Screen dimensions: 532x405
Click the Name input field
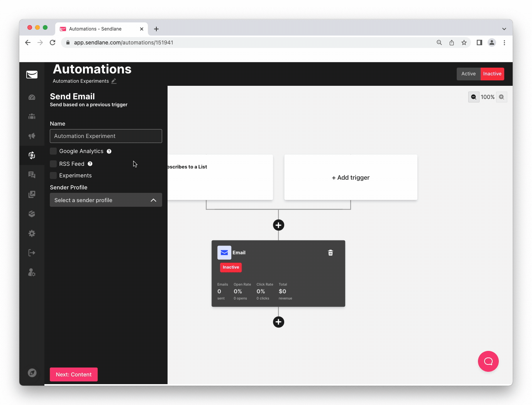(x=106, y=136)
